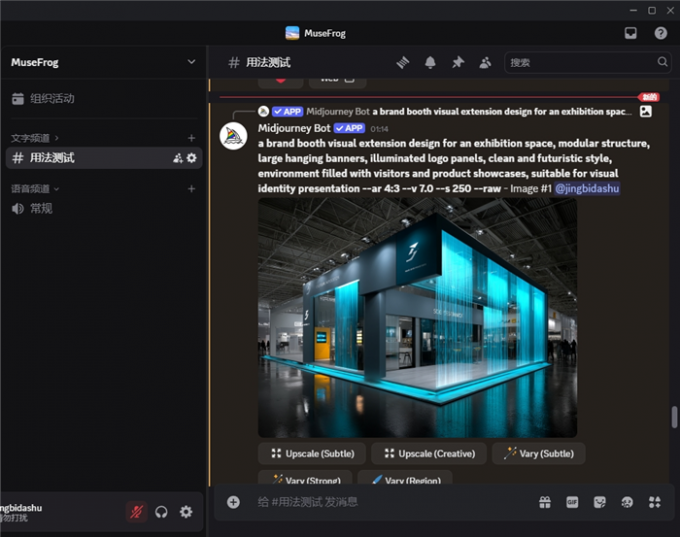Click the 用法测试 channel title in header
This screenshot has width=680, height=537.
pos(268,62)
